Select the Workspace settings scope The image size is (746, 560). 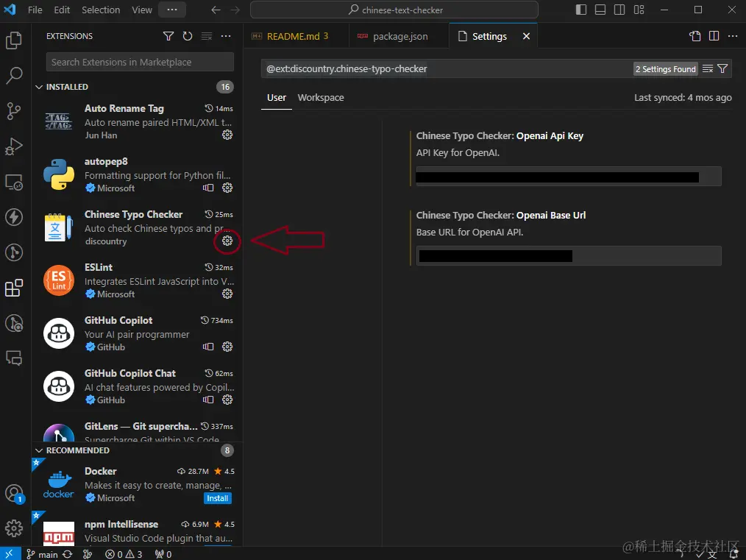pos(321,98)
